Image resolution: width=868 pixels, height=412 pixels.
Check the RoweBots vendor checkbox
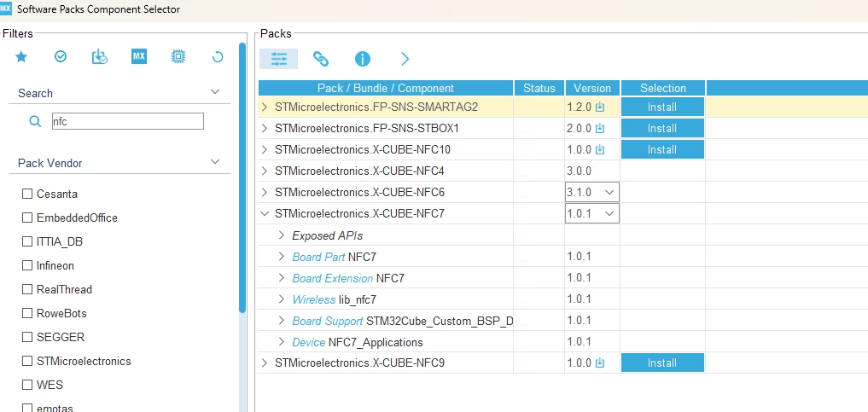point(27,313)
